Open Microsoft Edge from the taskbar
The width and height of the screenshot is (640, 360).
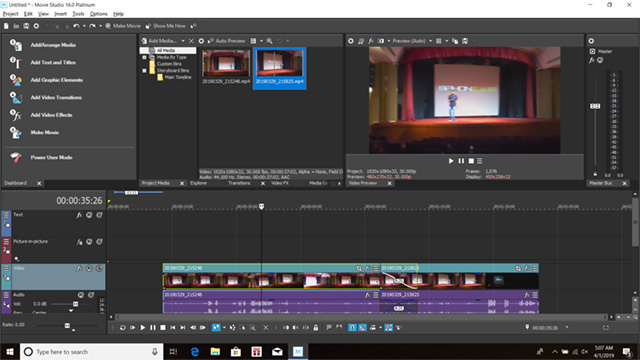click(x=195, y=351)
